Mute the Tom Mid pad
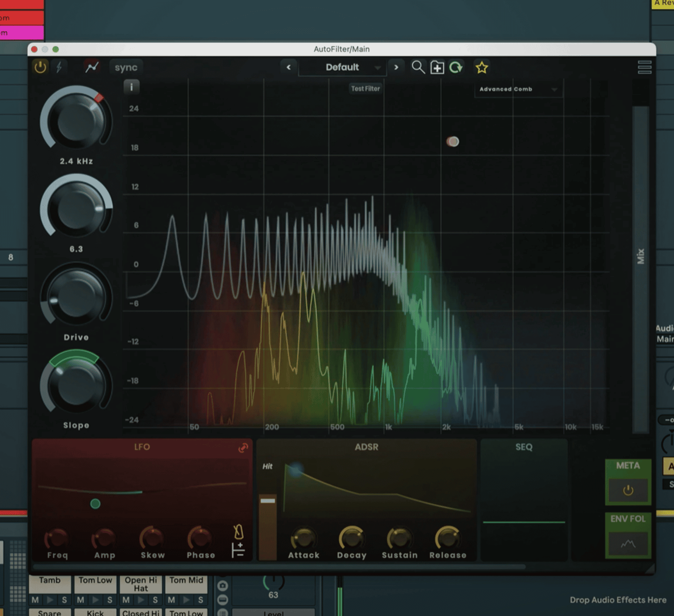Viewport: 674px width, 616px height. pyautogui.click(x=171, y=600)
